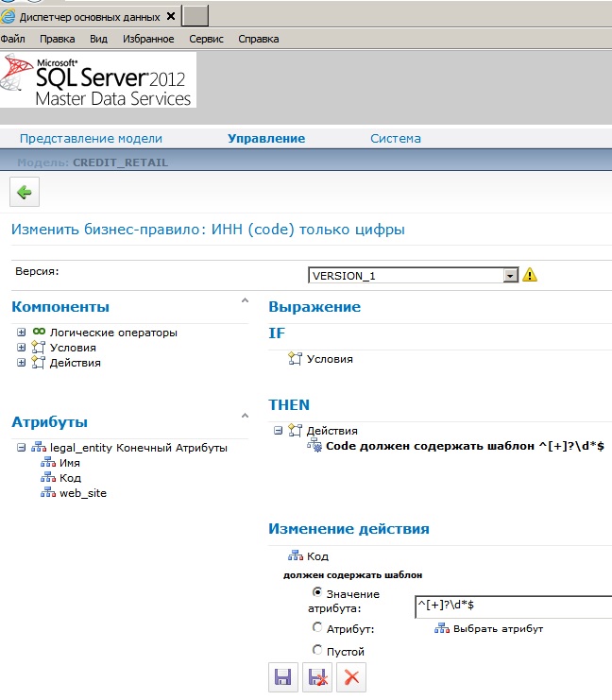Expand the Условия node in Компоненты
This screenshot has width=612, height=700.
pos(21,348)
